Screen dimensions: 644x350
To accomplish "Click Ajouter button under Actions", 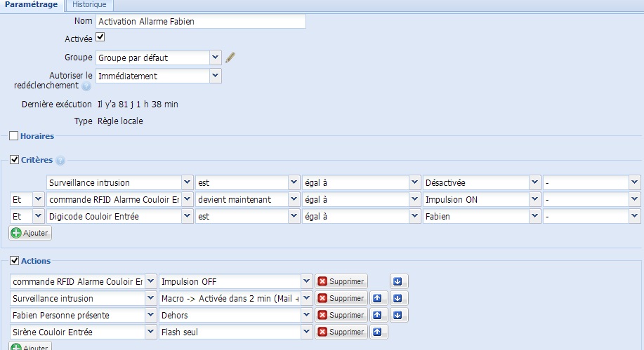I will 30,346.
